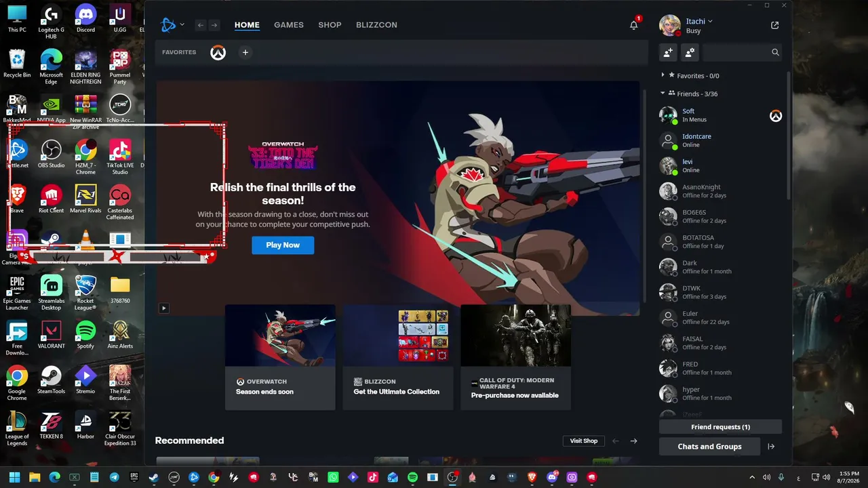The image size is (868, 488).
Task: Select friend BO6E6S in the list
Action: (722, 216)
